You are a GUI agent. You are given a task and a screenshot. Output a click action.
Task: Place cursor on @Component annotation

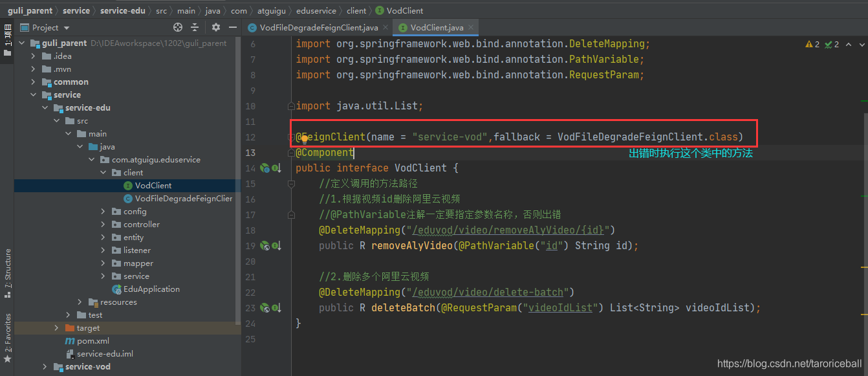point(324,153)
